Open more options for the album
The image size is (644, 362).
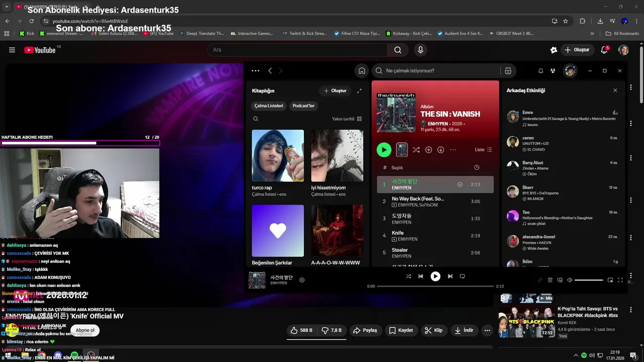pyautogui.click(x=453, y=150)
